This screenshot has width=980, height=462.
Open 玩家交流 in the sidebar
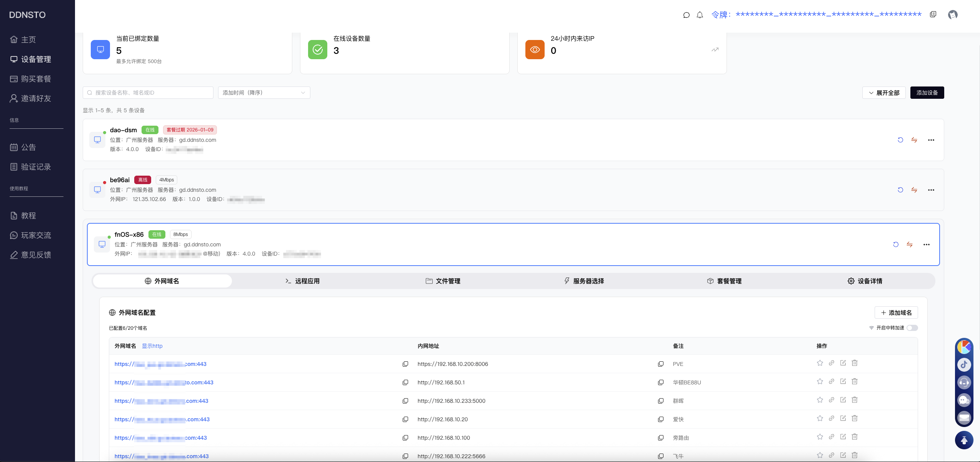(x=30, y=235)
